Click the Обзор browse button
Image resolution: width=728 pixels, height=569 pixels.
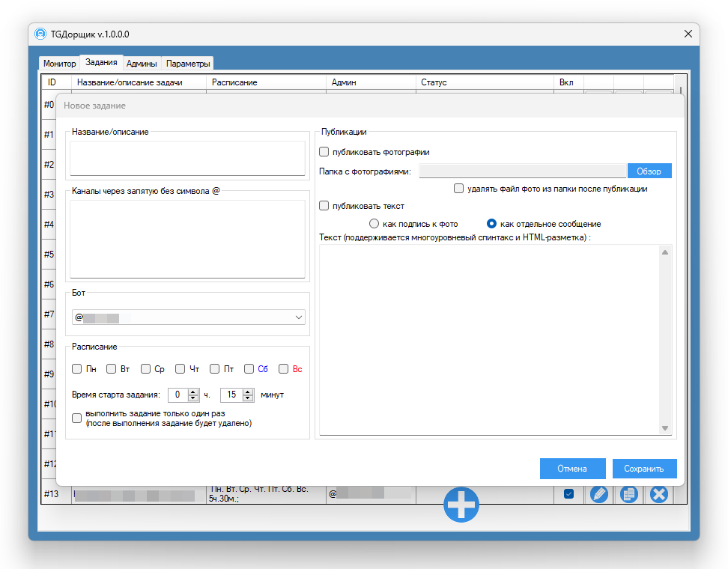(x=649, y=171)
